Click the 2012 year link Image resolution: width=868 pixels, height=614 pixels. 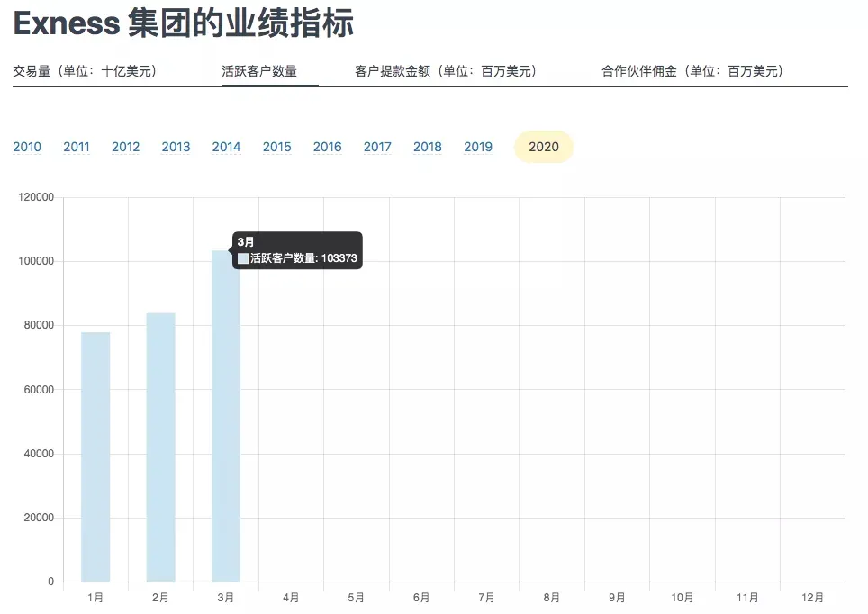126,147
